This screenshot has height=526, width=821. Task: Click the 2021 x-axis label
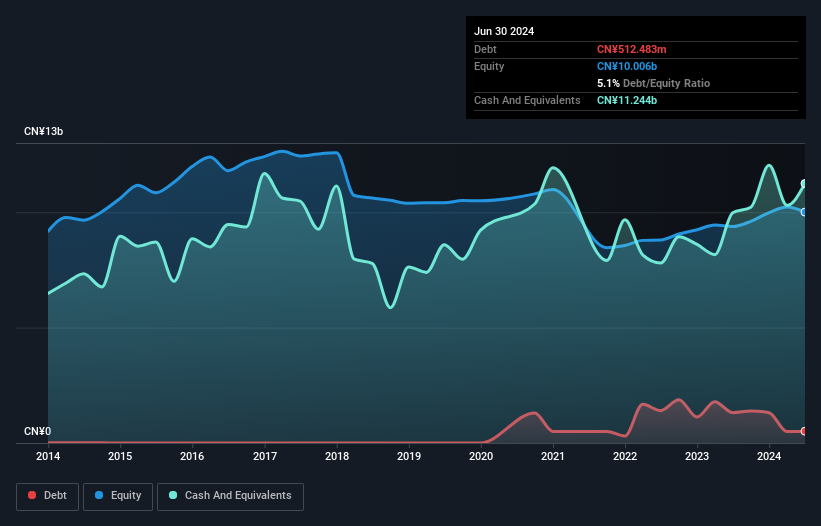(x=553, y=456)
